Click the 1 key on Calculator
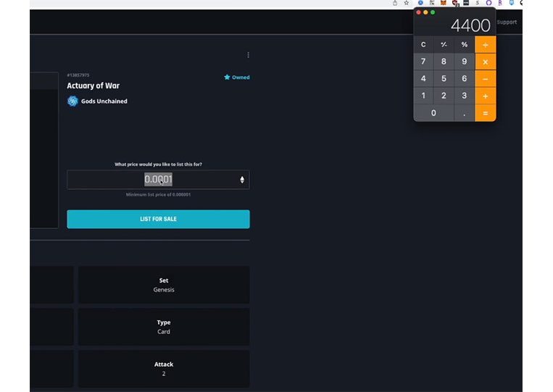This screenshot has width=553, height=392. point(423,96)
